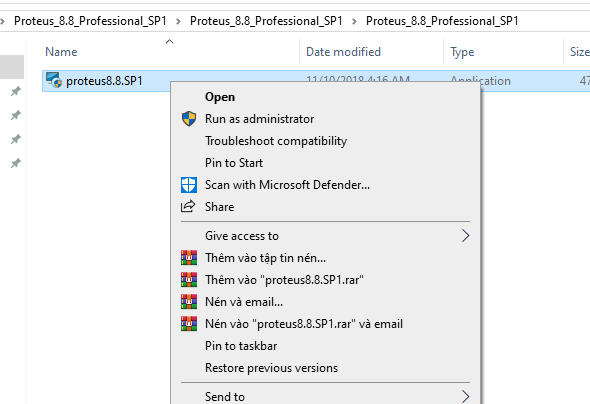
Task: Expand chevron after first Proteus breadcrumb
Action: pyautogui.click(x=178, y=21)
